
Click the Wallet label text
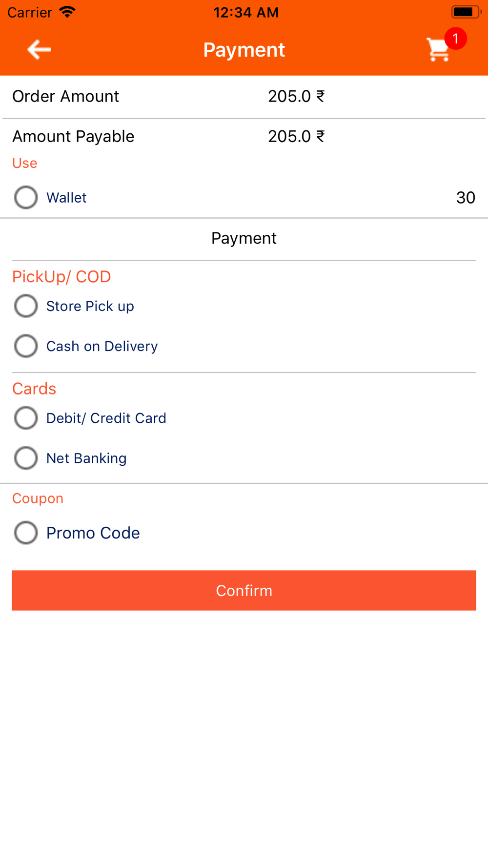click(66, 198)
